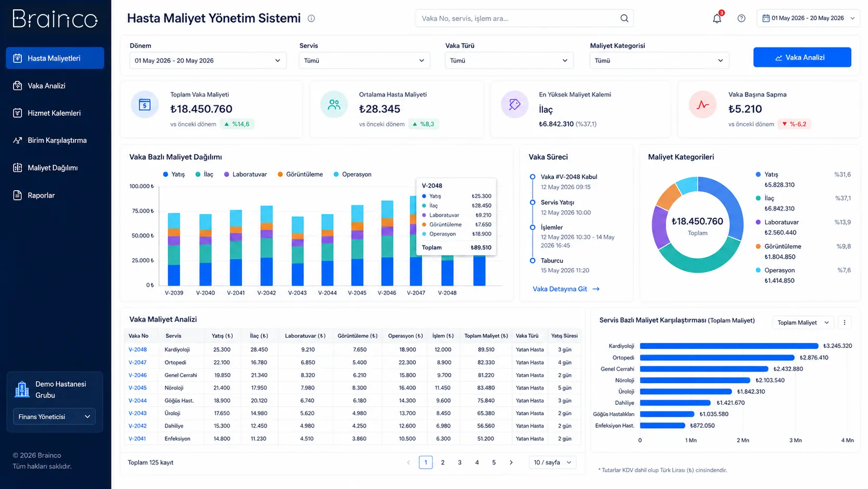Screen dimensions: 868x489
Task: Open the notifications bell icon
Action: pyautogui.click(x=717, y=18)
